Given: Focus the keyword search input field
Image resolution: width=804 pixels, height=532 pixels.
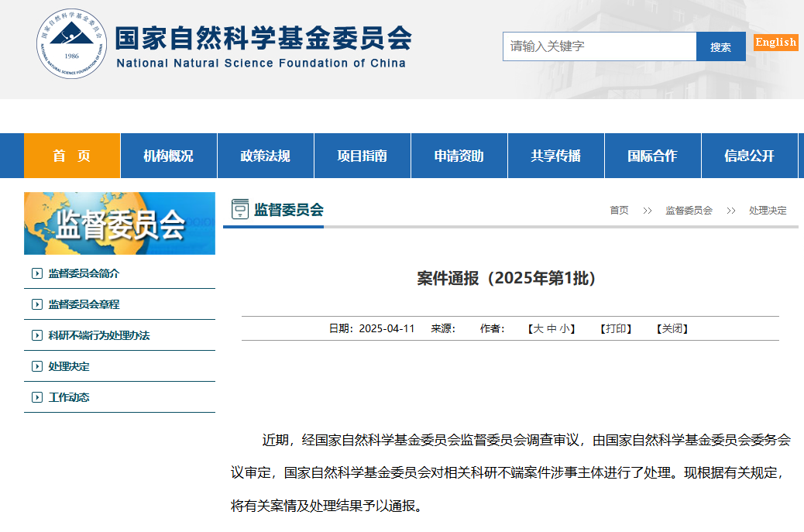Looking at the screenshot, I should (x=599, y=46).
